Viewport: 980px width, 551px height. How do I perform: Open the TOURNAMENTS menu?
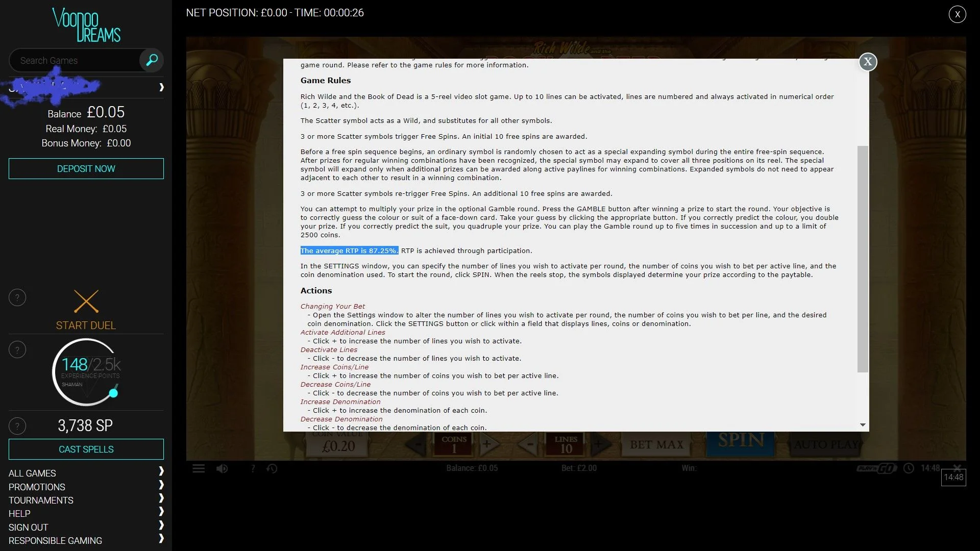click(41, 500)
